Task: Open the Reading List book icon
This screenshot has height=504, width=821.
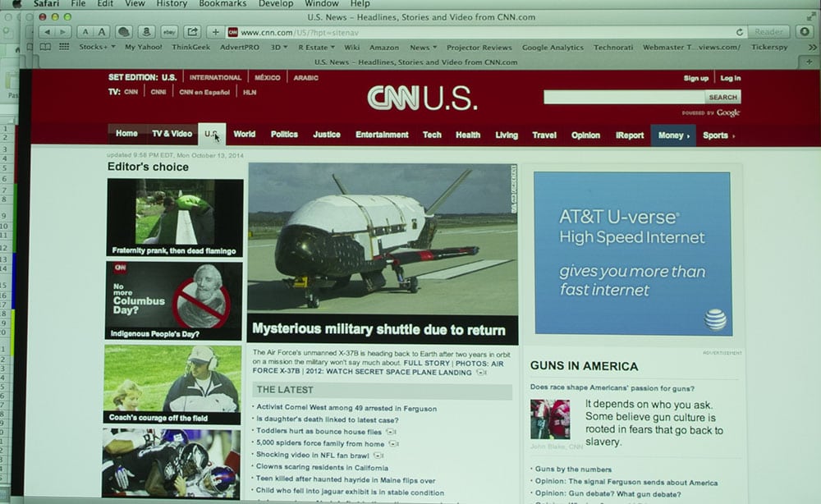Action: [46, 47]
